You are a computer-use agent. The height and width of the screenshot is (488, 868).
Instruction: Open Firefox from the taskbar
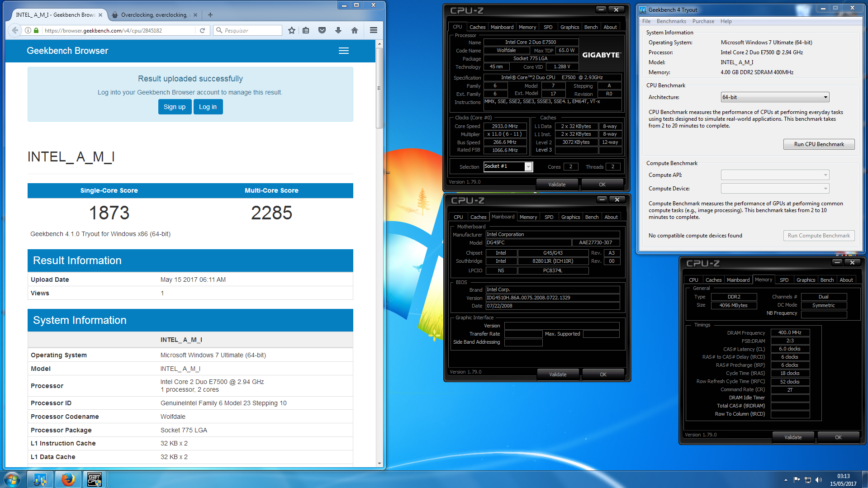(x=68, y=479)
